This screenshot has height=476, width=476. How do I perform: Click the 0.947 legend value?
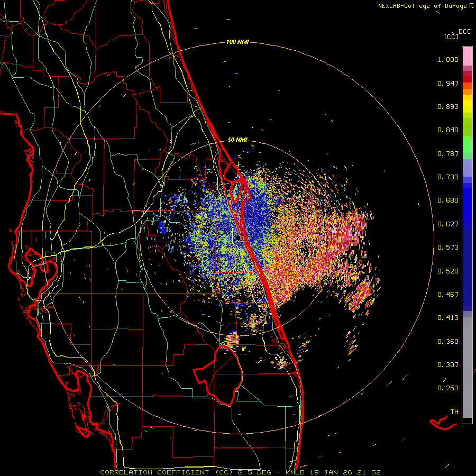pyautogui.click(x=448, y=83)
